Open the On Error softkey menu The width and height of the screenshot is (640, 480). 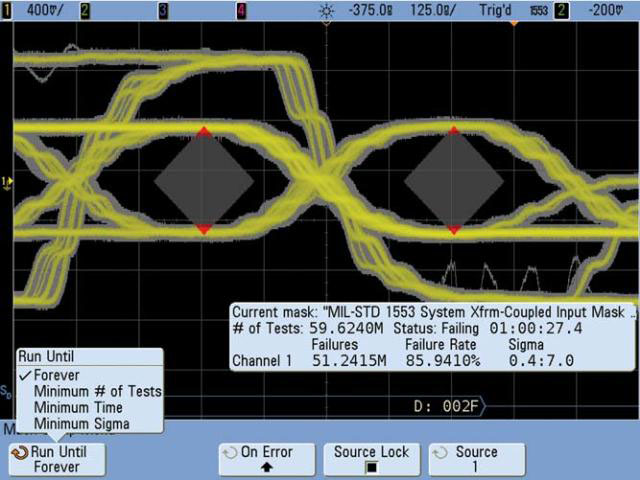pyautogui.click(x=266, y=459)
